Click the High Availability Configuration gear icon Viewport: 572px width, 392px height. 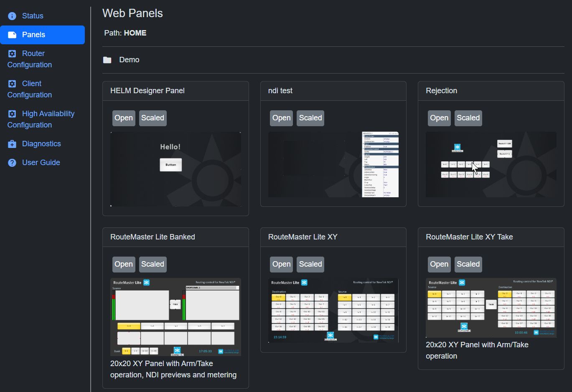pos(12,114)
